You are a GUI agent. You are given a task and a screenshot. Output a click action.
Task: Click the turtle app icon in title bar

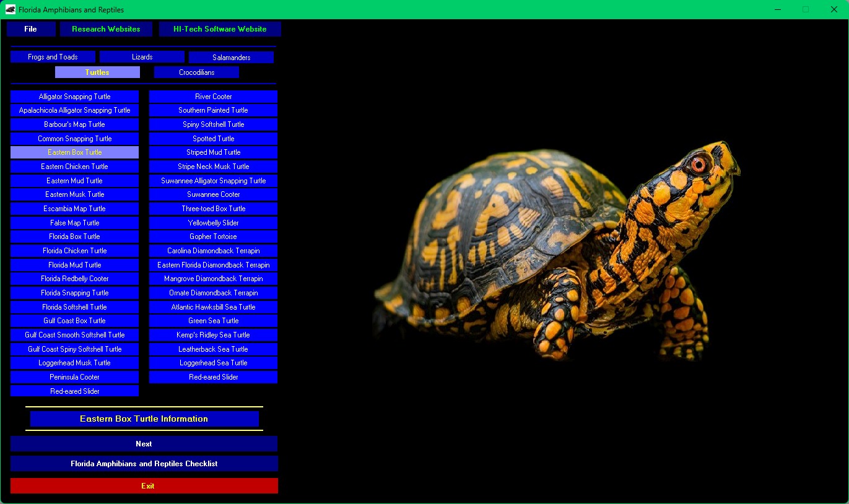(x=11, y=9)
